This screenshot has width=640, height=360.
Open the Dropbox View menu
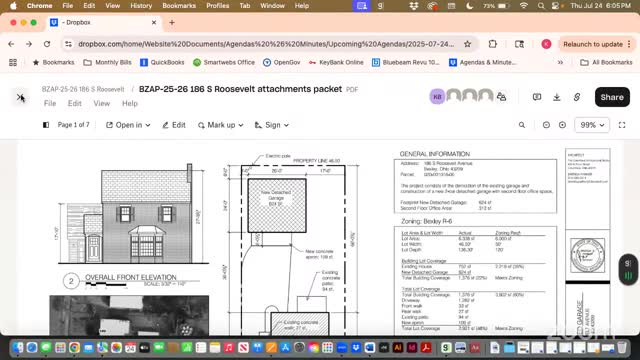pyautogui.click(x=102, y=103)
